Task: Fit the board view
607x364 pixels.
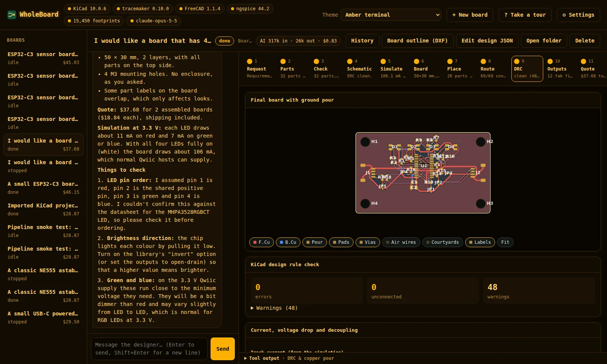Action: pos(505,242)
